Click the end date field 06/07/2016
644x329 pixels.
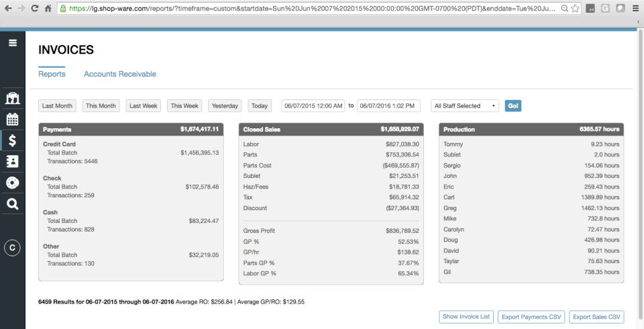pyautogui.click(x=388, y=105)
